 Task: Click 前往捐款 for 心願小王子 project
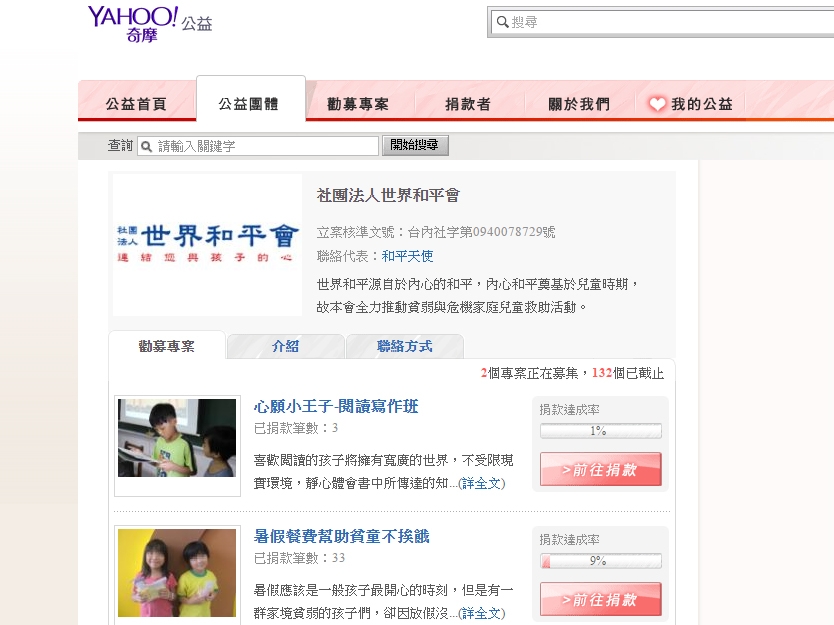[x=601, y=469]
